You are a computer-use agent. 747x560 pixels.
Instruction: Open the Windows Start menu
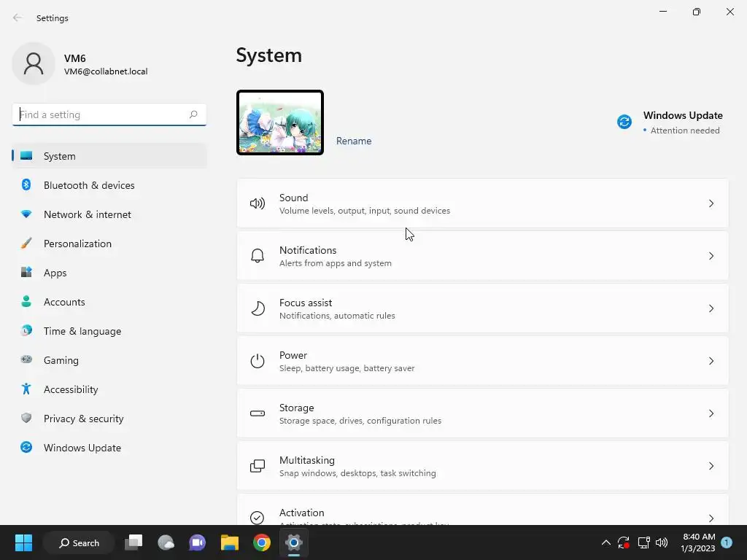point(23,542)
